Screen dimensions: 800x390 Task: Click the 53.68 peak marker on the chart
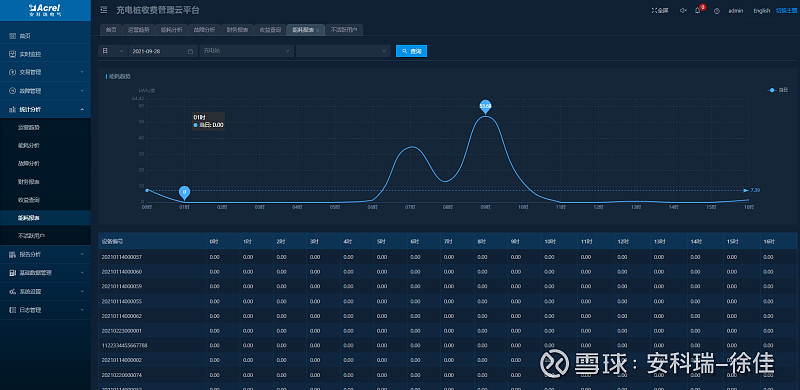click(485, 106)
